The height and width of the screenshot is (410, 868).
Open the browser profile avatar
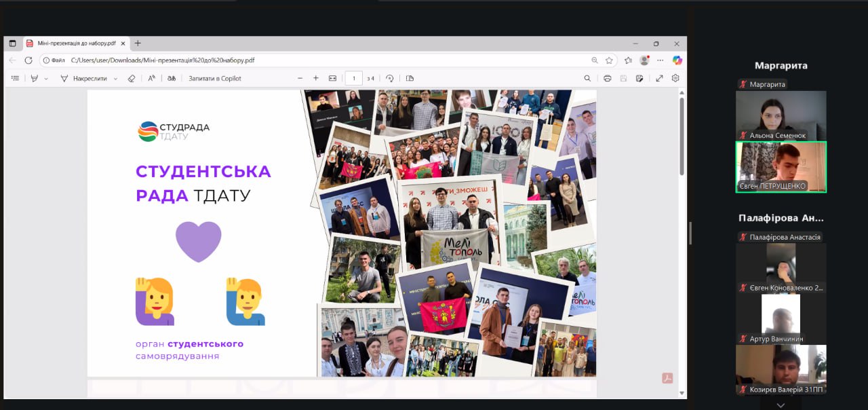644,60
